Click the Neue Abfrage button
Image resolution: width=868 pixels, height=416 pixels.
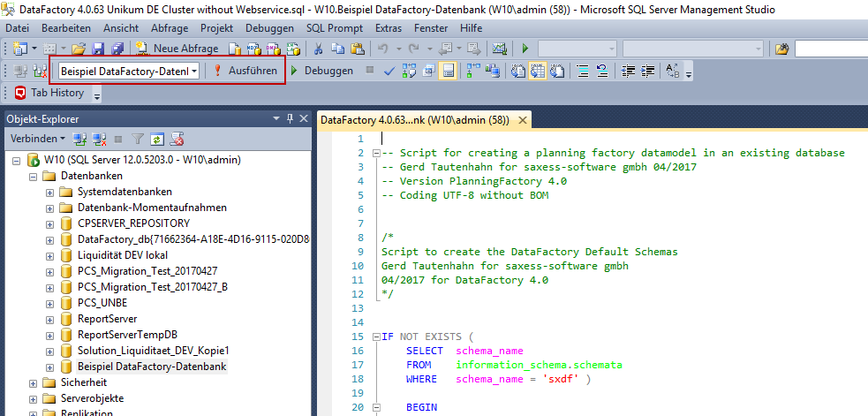click(177, 48)
